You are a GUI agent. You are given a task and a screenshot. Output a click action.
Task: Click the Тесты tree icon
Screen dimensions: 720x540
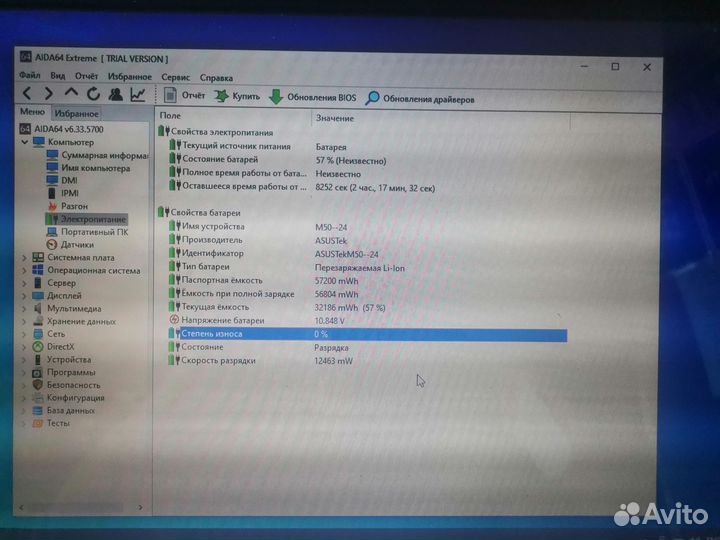tap(38, 423)
